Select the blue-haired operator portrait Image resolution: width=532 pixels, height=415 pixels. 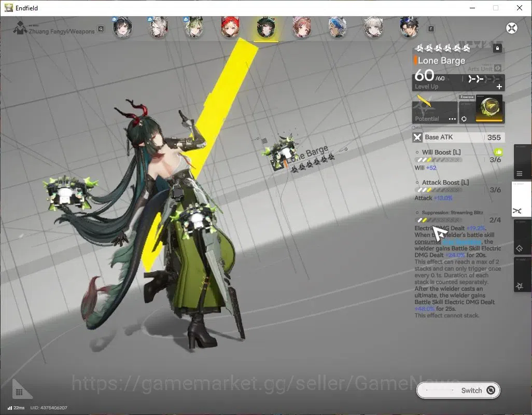click(338, 27)
